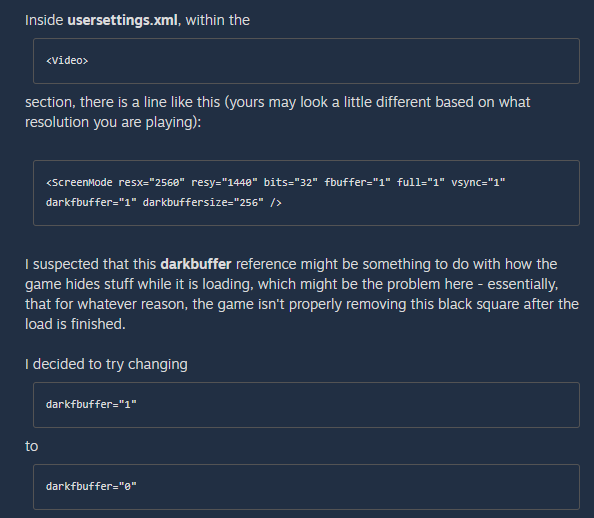
Task: Click the ScreenMode resx code line
Action: point(275,183)
